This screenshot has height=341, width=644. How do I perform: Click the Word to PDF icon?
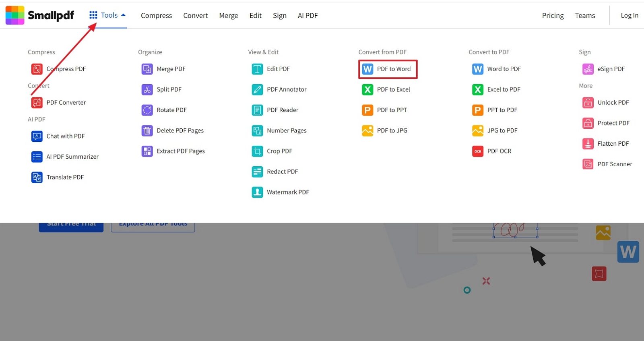pos(478,69)
